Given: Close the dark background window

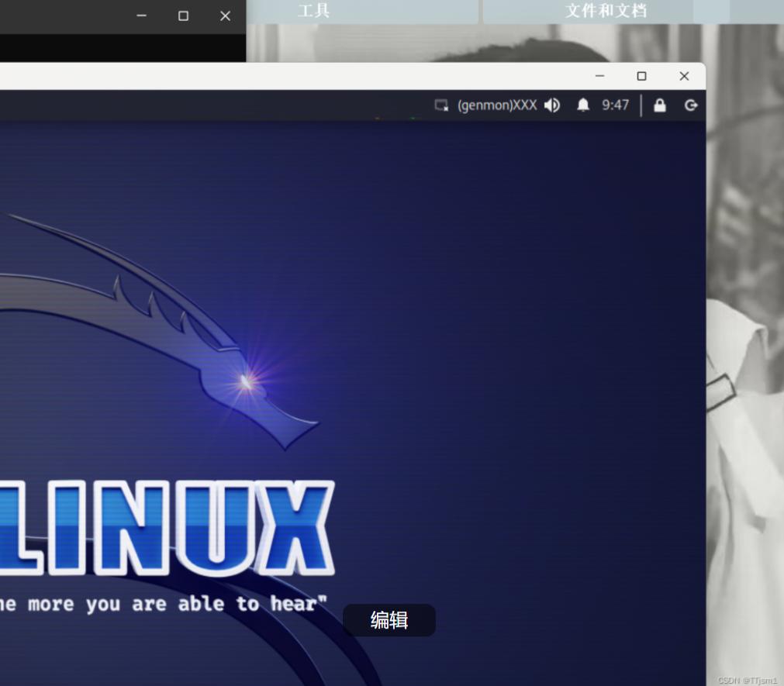Looking at the screenshot, I should 226,16.
